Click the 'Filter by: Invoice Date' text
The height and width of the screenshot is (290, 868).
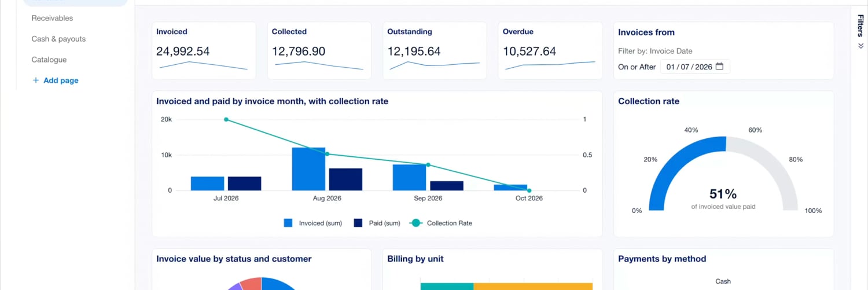tap(655, 51)
